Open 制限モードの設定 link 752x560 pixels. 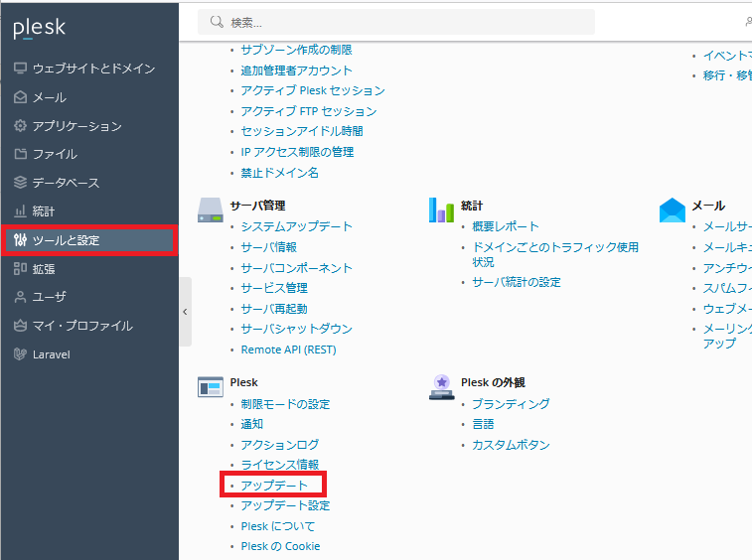point(285,404)
